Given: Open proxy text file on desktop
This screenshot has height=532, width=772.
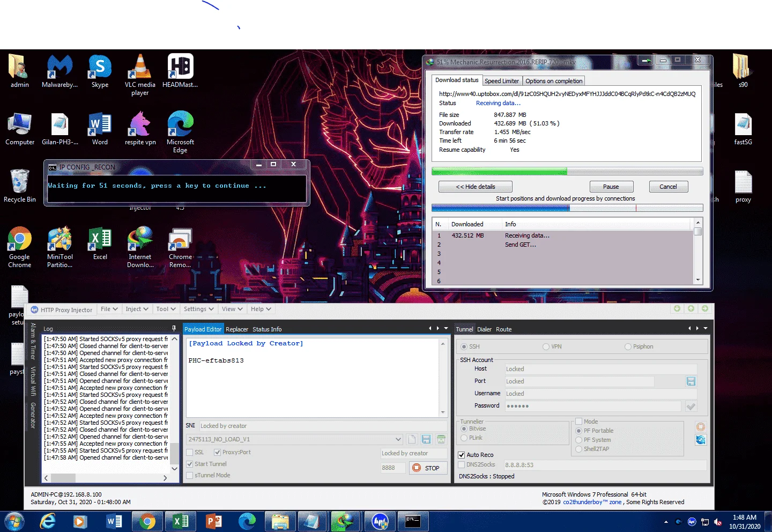Looking at the screenshot, I should point(743,186).
